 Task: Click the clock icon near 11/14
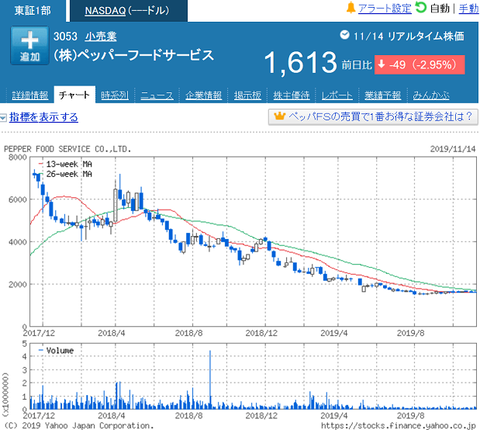click(x=344, y=35)
